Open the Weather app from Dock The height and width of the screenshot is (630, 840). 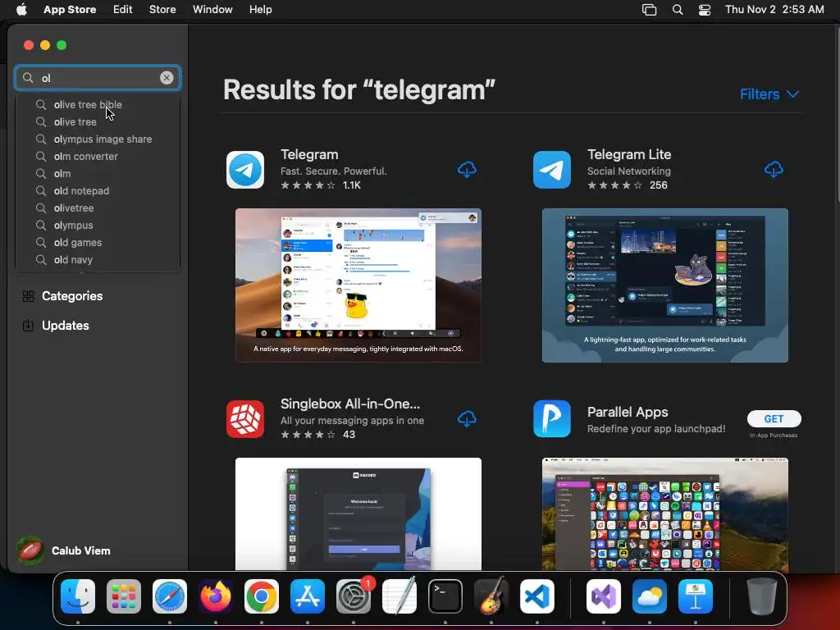[x=650, y=596]
